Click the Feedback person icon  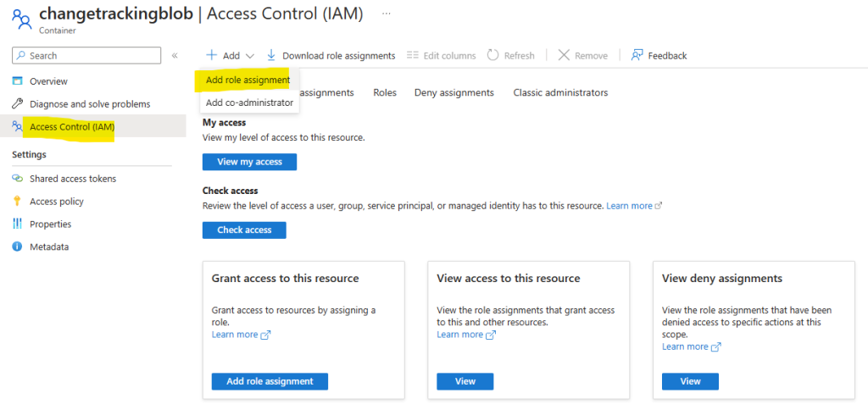[637, 55]
